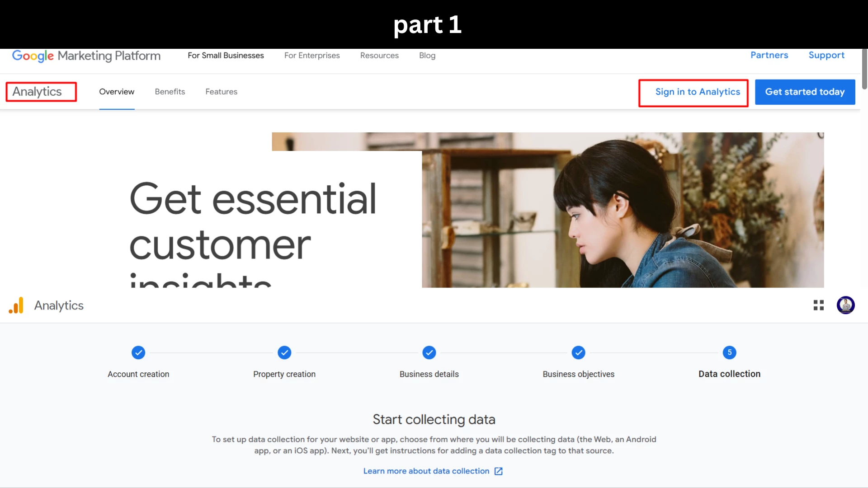
Task: Open the Resources menu item
Action: point(379,56)
